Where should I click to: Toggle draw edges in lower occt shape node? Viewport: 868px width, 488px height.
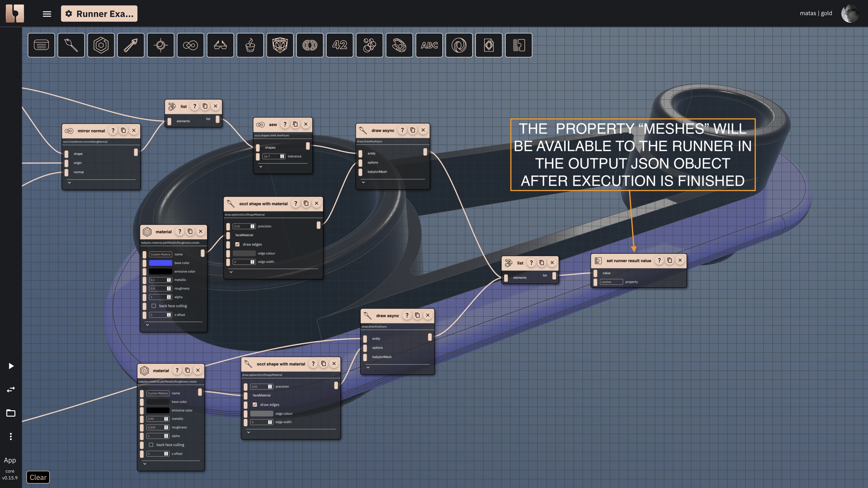click(255, 404)
